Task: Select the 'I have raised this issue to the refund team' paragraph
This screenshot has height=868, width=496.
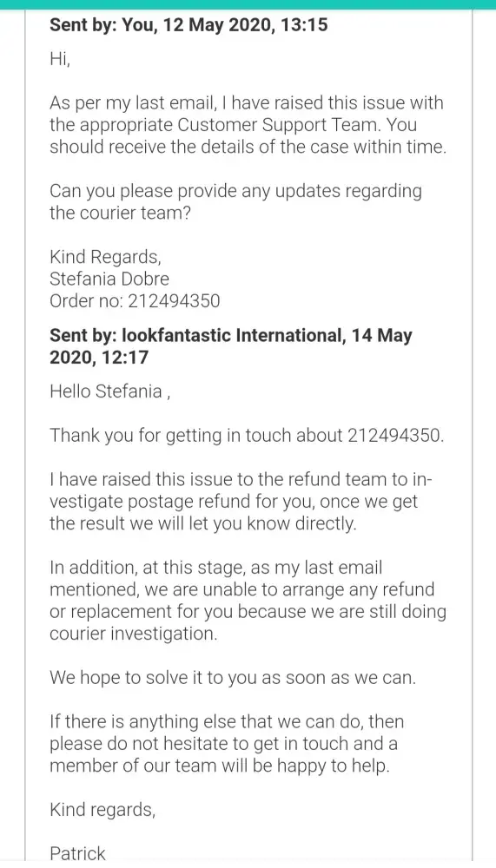Action: click(241, 502)
